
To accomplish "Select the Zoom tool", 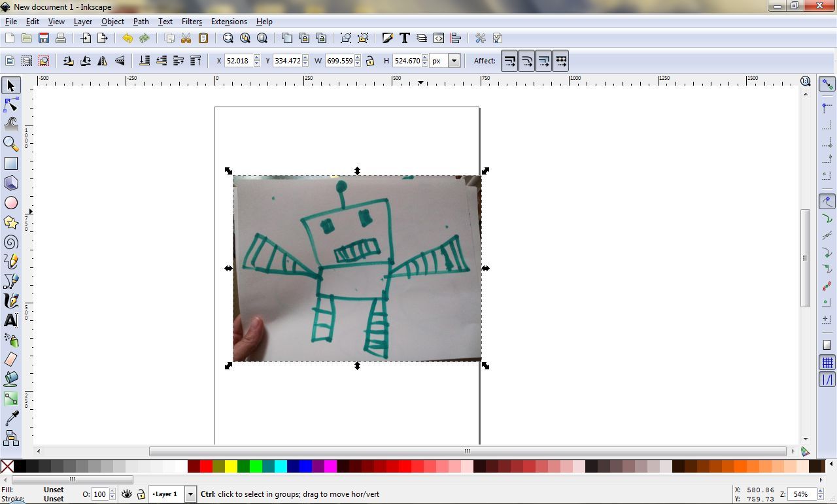I will (x=10, y=143).
